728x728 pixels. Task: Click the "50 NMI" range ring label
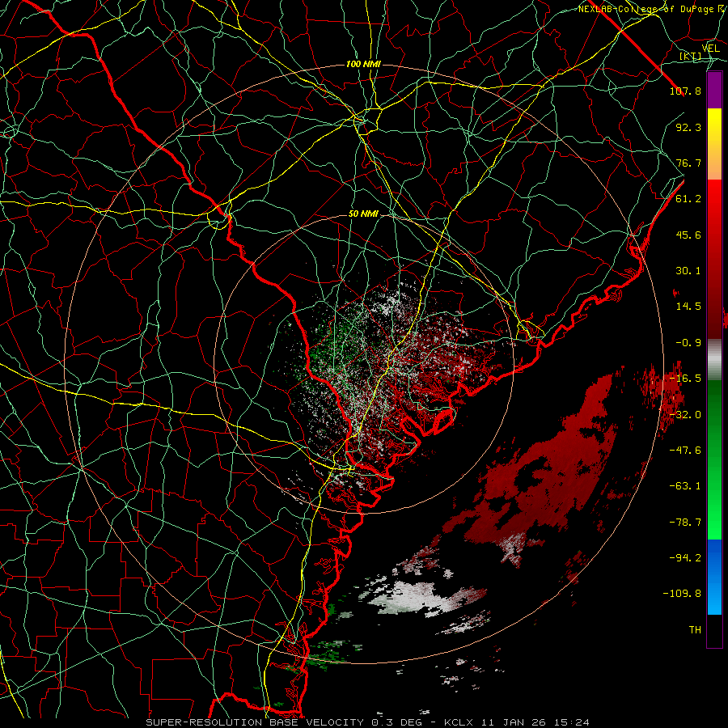[x=363, y=214]
